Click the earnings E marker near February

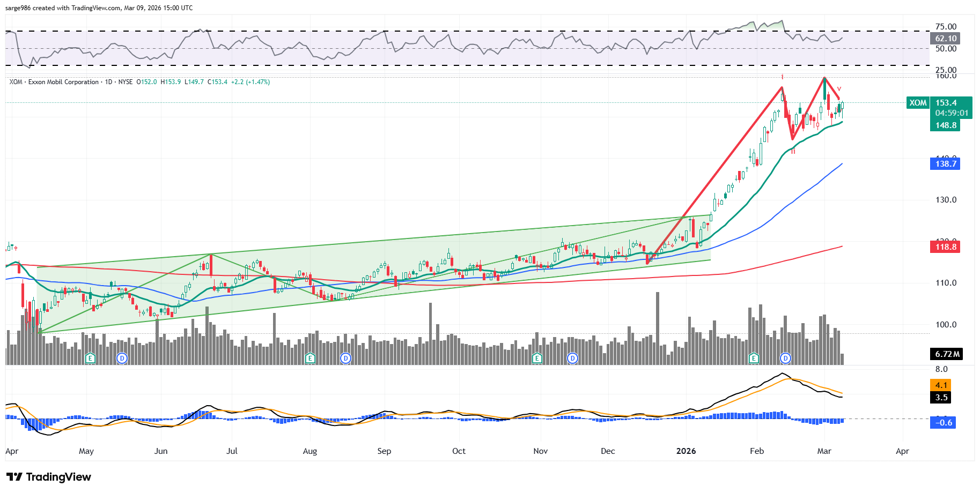click(754, 358)
